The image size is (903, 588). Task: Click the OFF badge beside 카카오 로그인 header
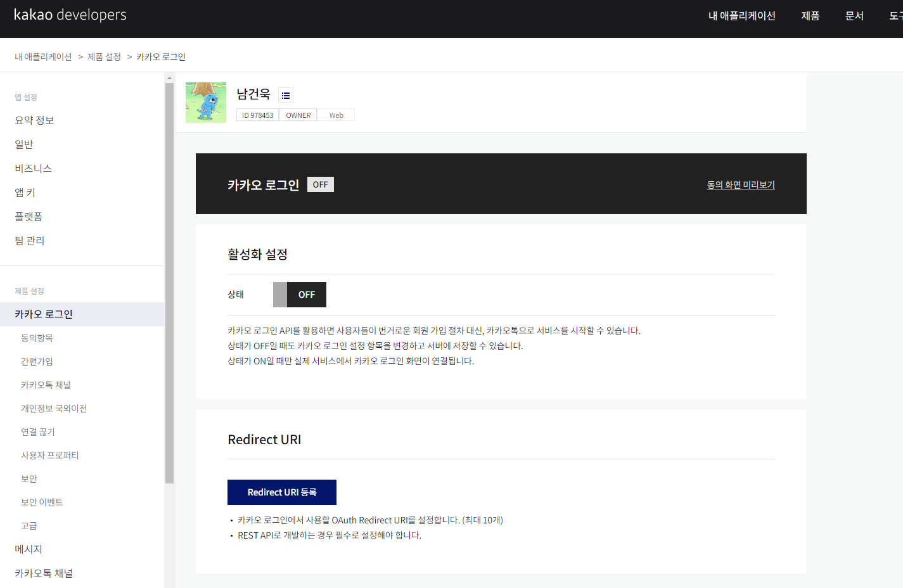point(321,184)
